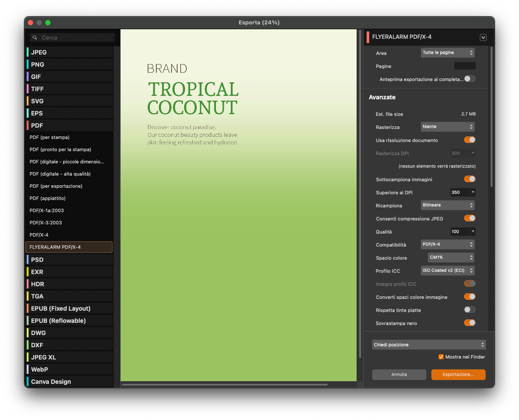Viewport: 519px width, 420px height.
Task: Click the preview vertical scrollbar
Action: coord(360,194)
